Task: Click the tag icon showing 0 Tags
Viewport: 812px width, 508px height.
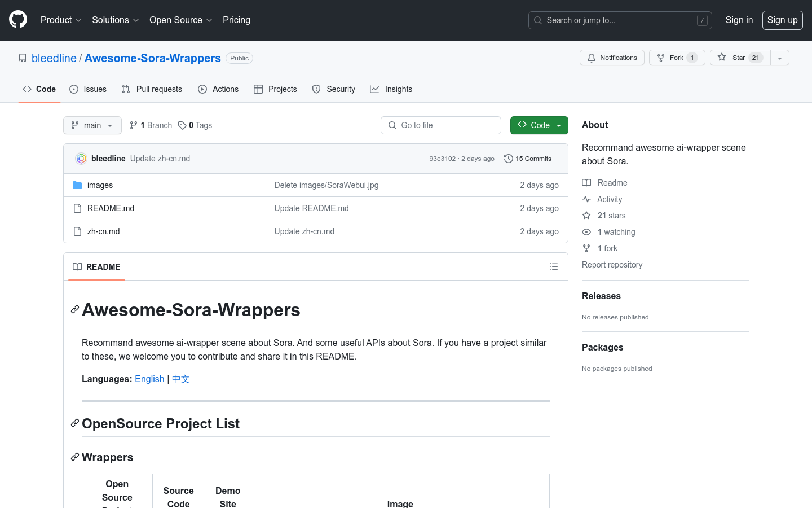Action: point(182,125)
